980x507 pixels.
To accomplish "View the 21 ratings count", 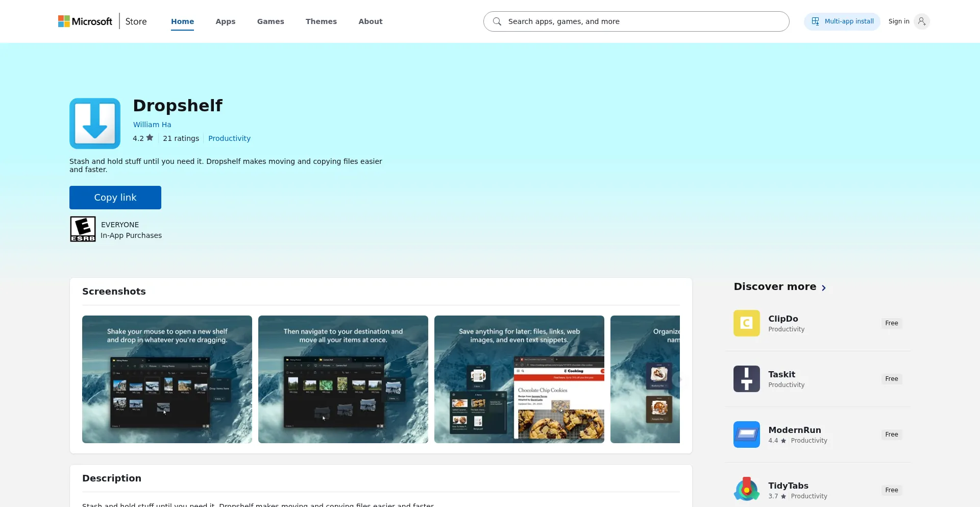I will point(181,138).
